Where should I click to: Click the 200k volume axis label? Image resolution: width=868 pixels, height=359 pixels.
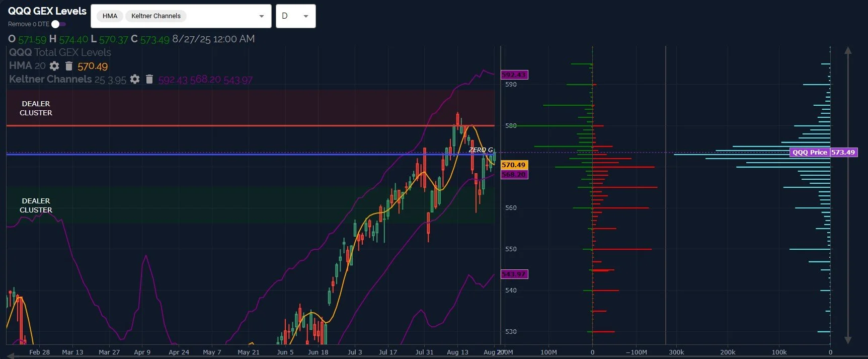pyautogui.click(x=728, y=352)
